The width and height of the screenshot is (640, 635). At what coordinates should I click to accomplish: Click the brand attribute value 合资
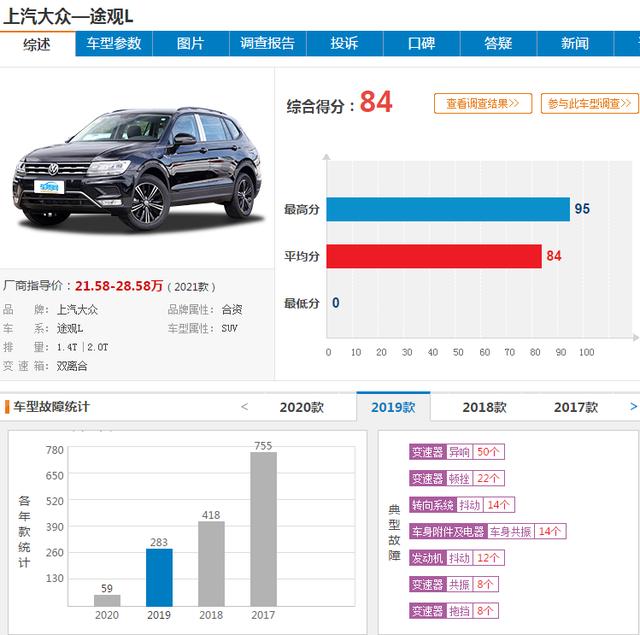click(x=232, y=310)
